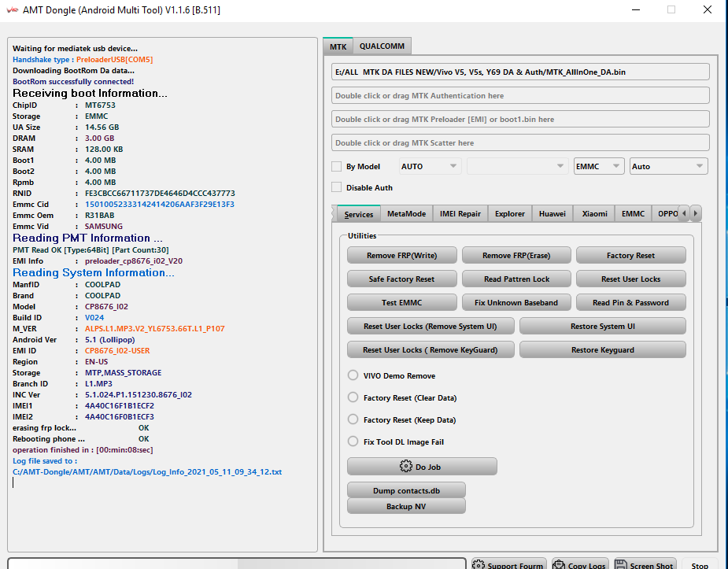728x569 pixels.
Task: Open the Explorer tab
Action: click(x=510, y=213)
